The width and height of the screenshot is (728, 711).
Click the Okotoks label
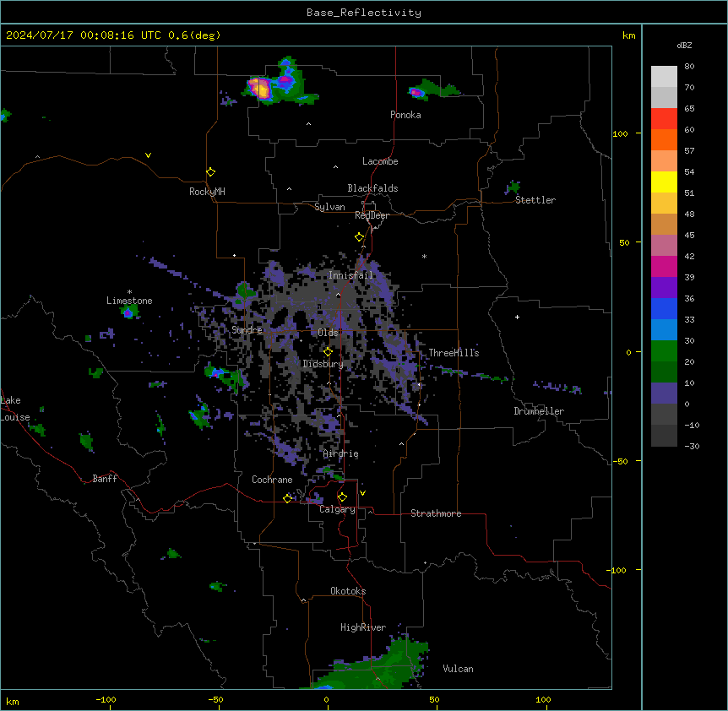coord(348,591)
